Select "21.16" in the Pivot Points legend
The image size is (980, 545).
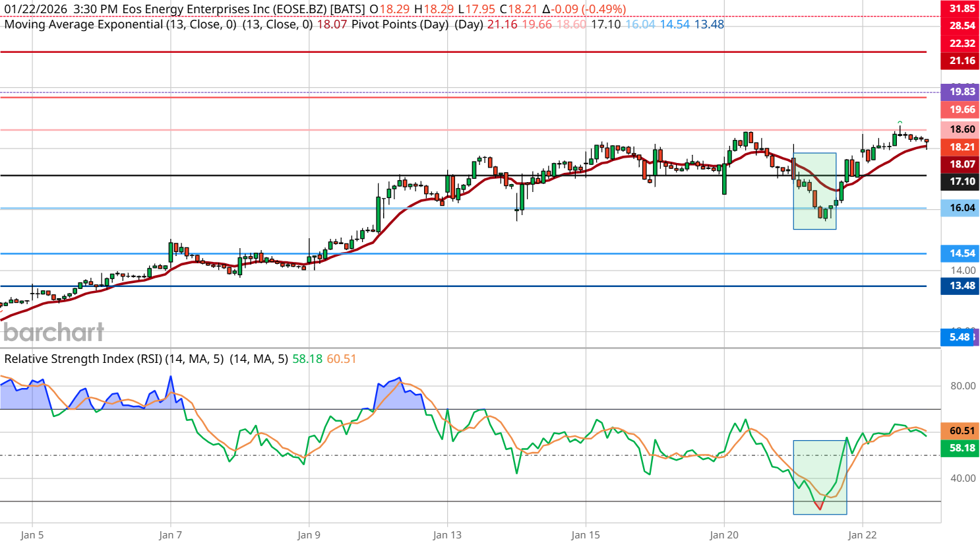click(502, 24)
